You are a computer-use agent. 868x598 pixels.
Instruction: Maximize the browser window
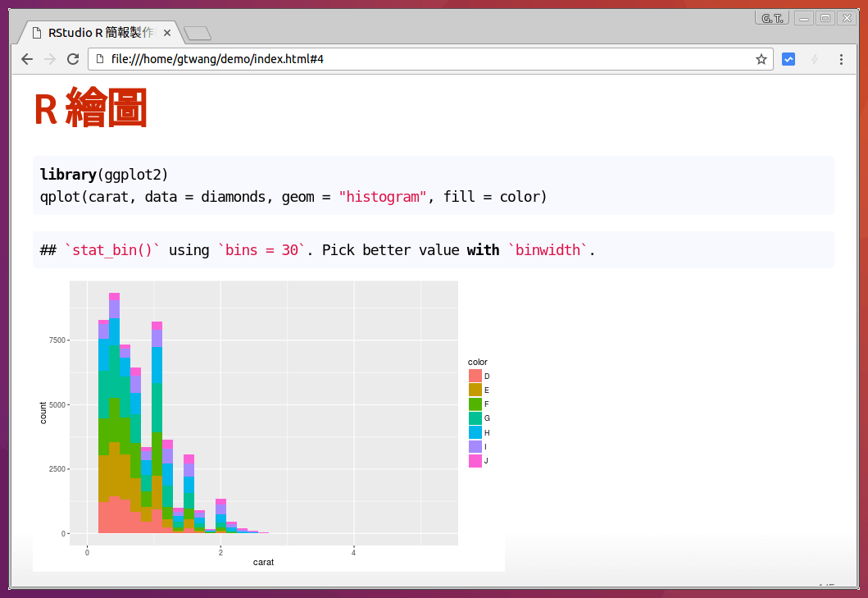tap(825, 17)
